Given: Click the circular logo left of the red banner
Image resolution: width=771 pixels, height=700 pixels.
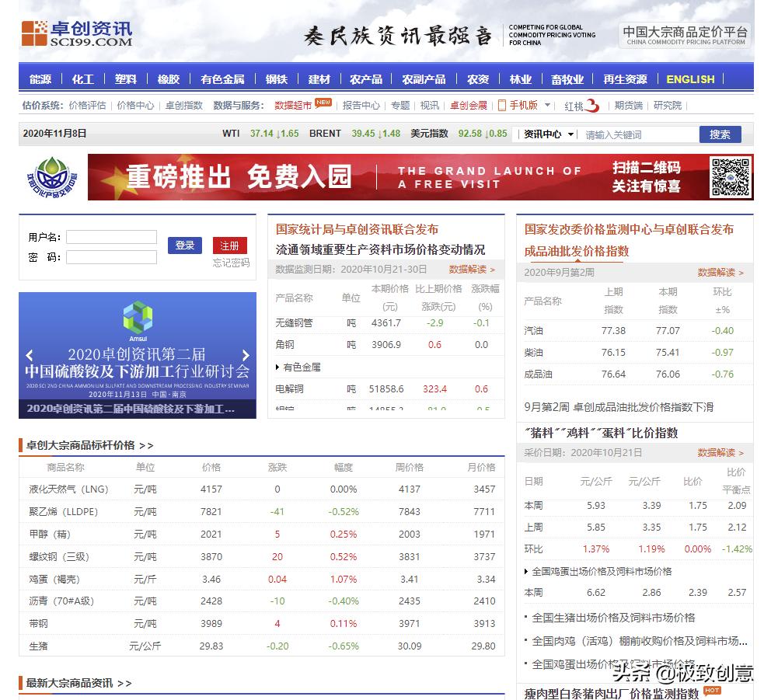Looking at the screenshot, I should (51, 178).
